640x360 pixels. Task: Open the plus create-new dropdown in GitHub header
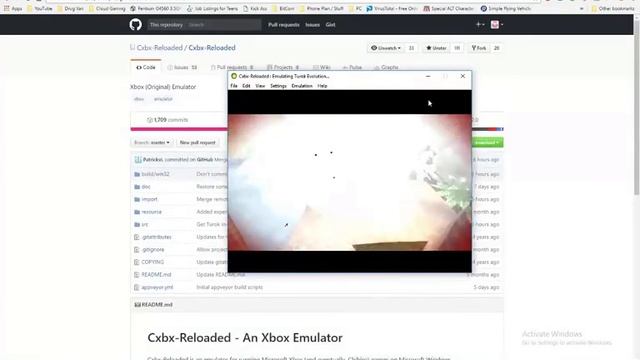pyautogui.click(x=480, y=24)
